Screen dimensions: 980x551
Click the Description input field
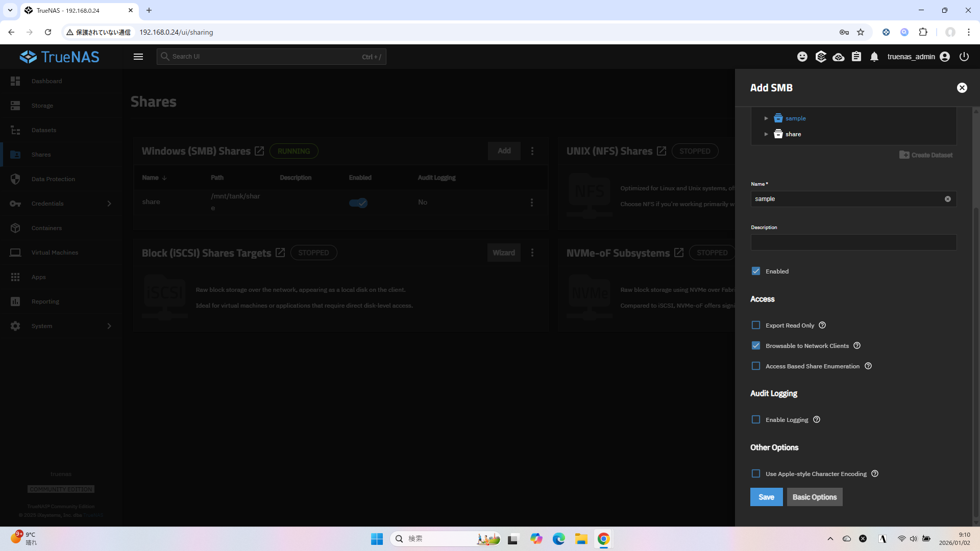853,242
